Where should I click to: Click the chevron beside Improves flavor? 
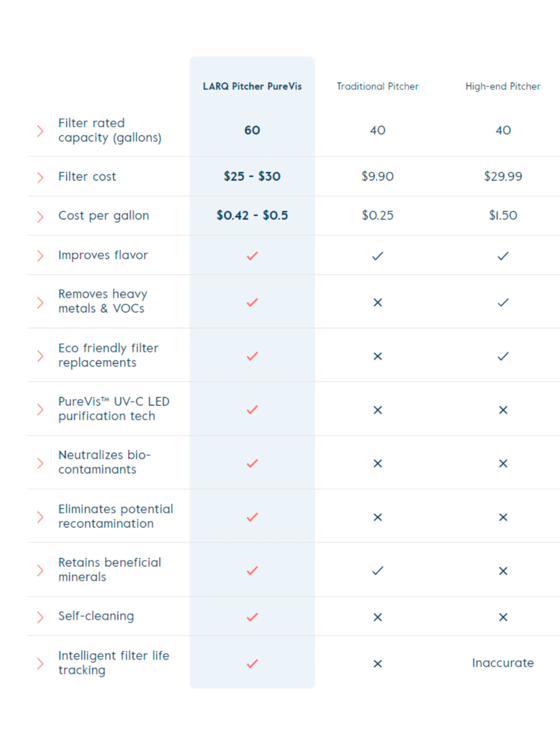point(40,256)
